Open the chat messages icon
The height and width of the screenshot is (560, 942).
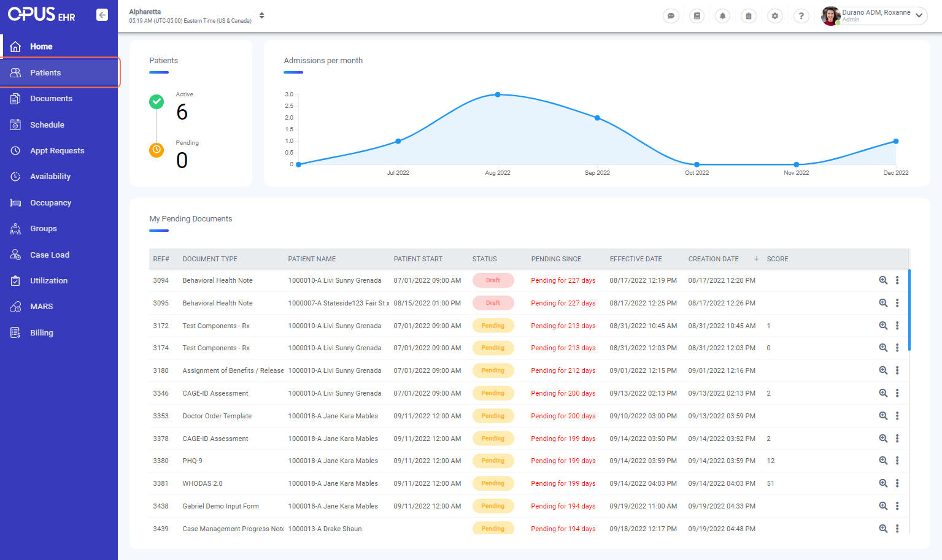(671, 16)
